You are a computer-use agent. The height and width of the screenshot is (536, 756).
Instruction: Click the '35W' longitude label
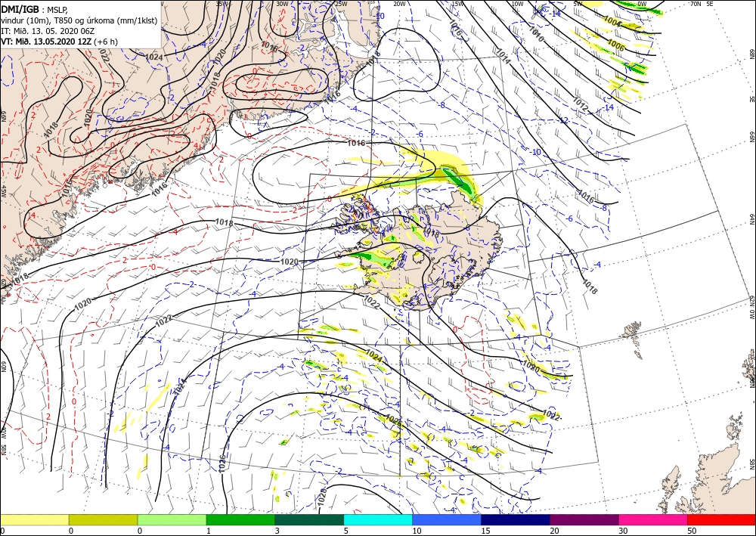[222, 4]
